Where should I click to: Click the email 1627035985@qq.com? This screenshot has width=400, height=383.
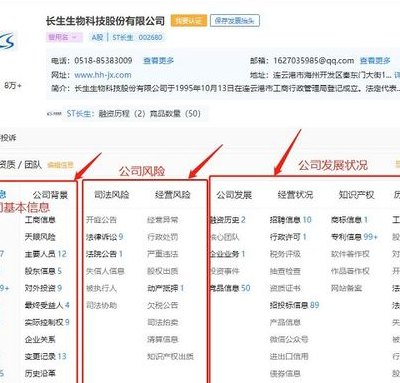[x=314, y=61]
